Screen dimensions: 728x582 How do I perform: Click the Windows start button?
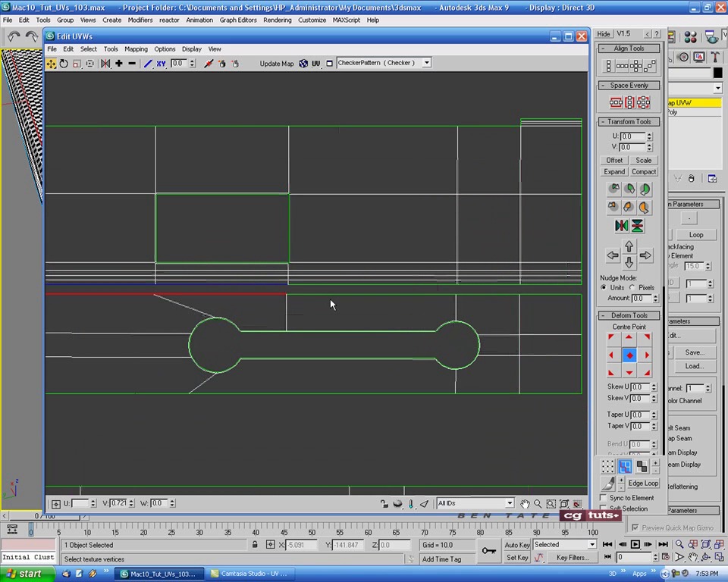[x=26, y=574]
